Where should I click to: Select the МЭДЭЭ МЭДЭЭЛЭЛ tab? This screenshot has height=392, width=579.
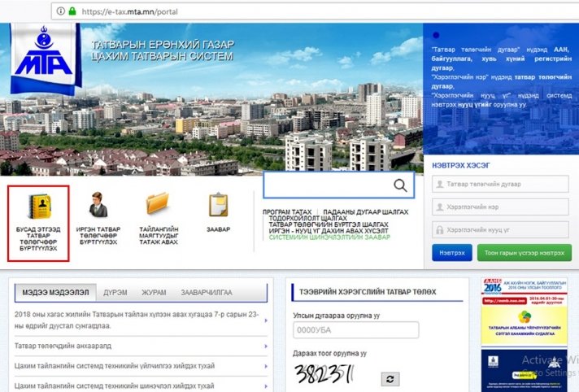(x=55, y=292)
